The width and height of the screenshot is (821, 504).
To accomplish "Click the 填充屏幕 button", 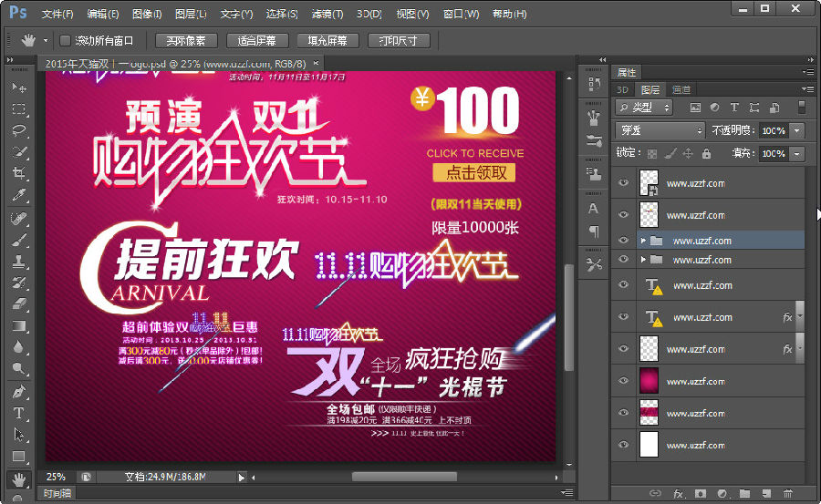I will coord(327,40).
